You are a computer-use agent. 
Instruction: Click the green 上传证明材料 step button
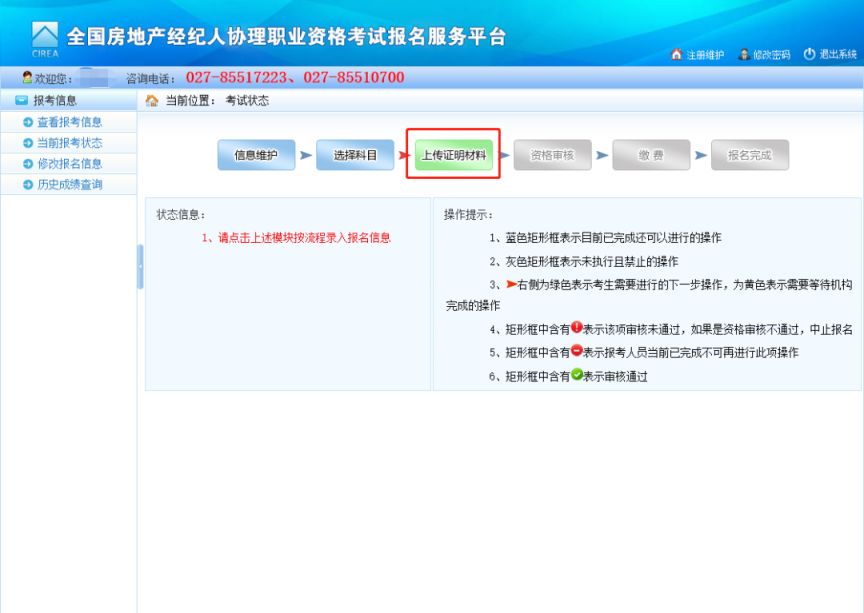453,155
